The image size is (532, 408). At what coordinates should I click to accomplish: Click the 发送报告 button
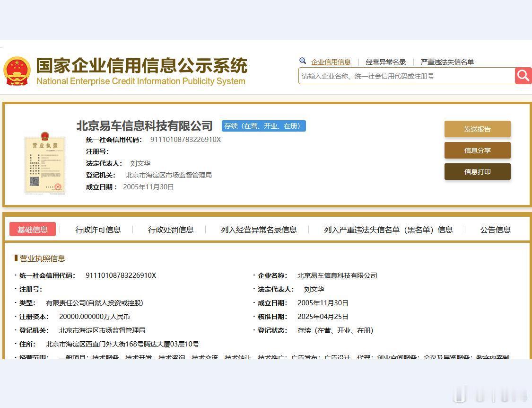(477, 129)
